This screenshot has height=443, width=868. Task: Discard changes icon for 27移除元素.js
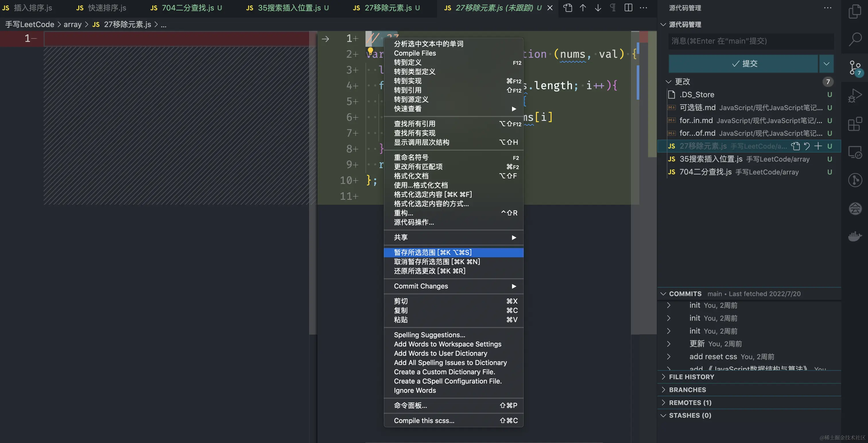pos(807,146)
